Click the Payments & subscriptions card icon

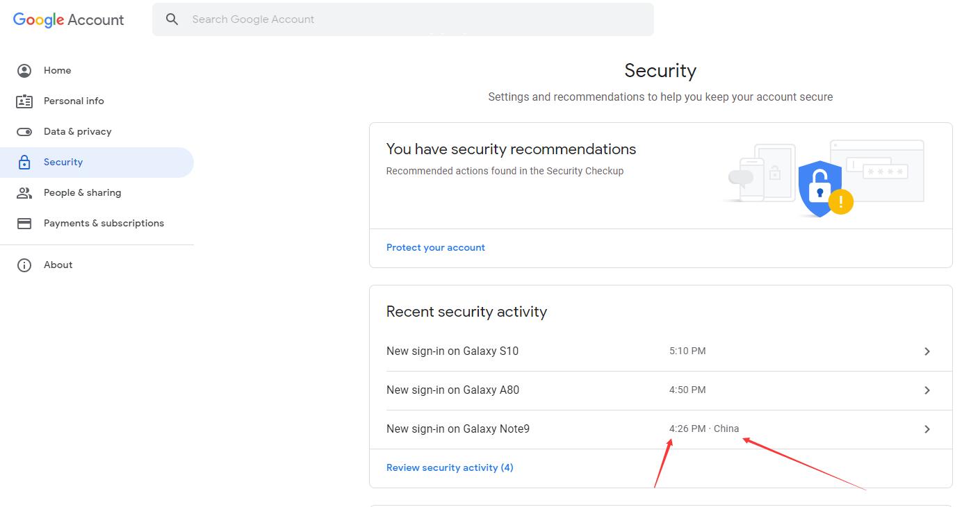(24, 223)
